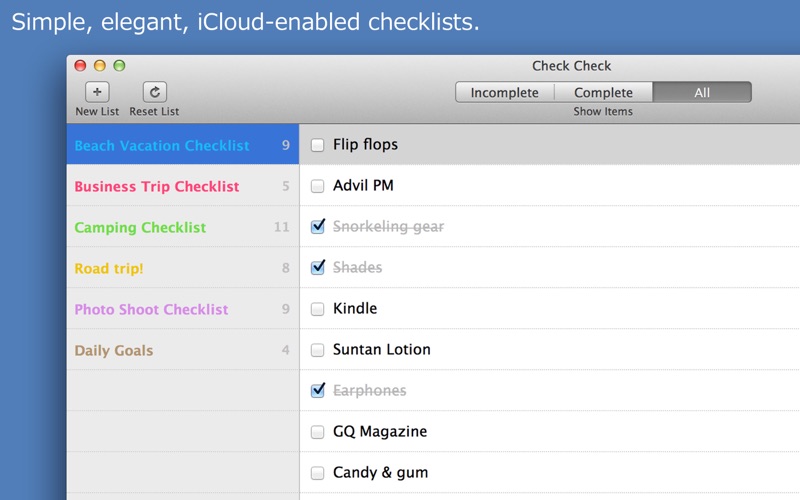Mark Kindle as complete

[x=317, y=309]
